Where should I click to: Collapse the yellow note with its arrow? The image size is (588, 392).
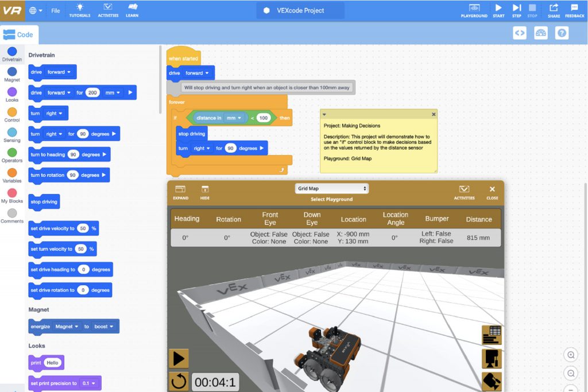click(x=324, y=114)
